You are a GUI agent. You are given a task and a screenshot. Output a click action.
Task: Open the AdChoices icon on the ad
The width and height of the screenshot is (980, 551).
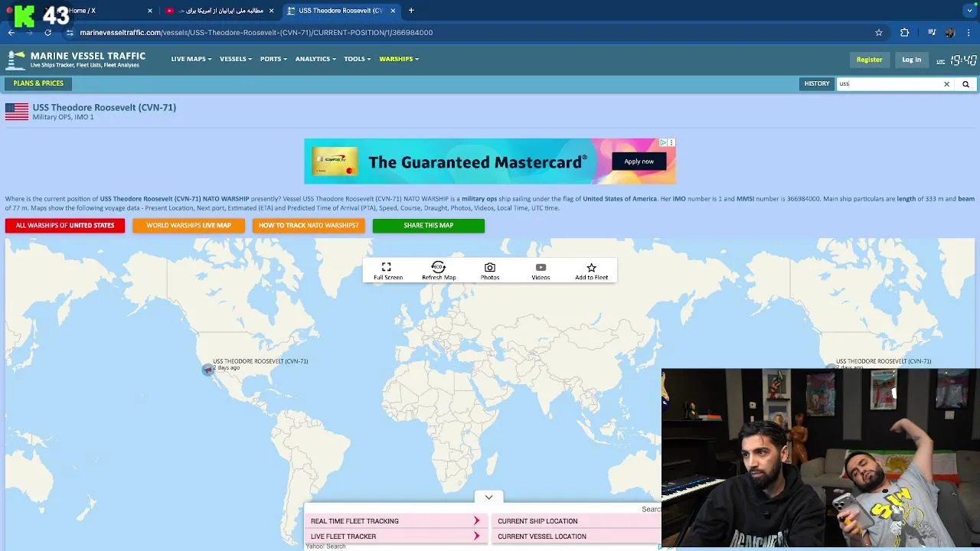pos(663,142)
